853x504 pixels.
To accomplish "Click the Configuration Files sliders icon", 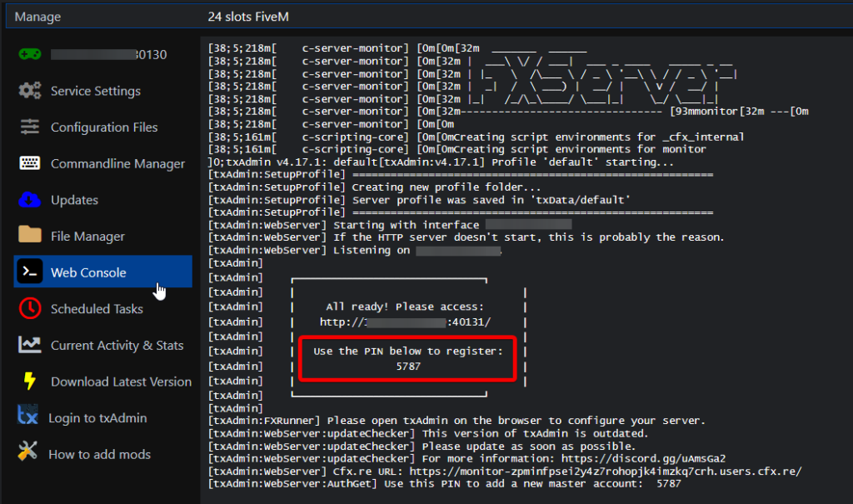I will [x=29, y=127].
